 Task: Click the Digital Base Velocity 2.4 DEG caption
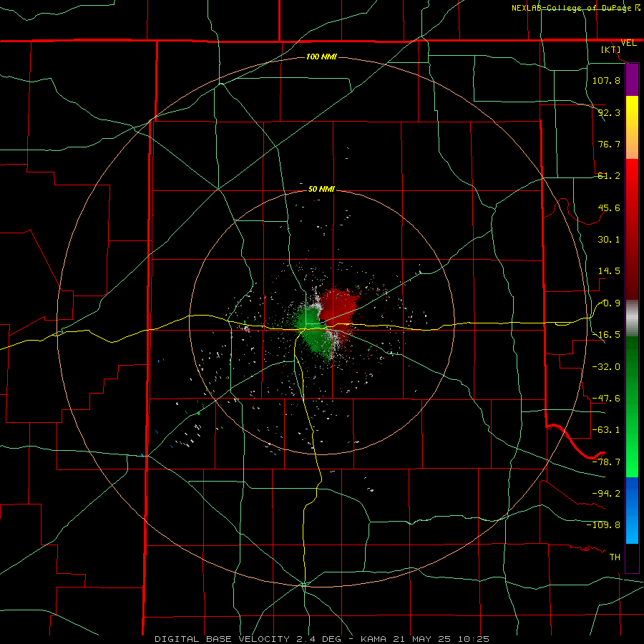248,639
